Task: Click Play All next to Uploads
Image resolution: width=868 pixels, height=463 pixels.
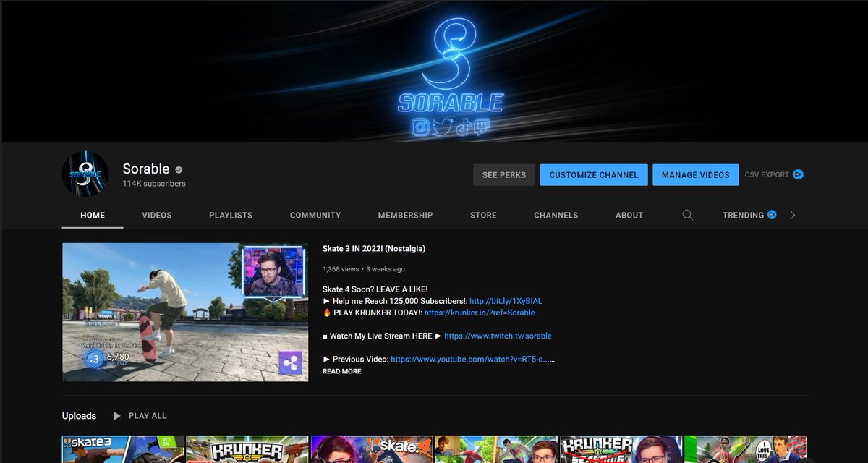Action: [x=148, y=416]
